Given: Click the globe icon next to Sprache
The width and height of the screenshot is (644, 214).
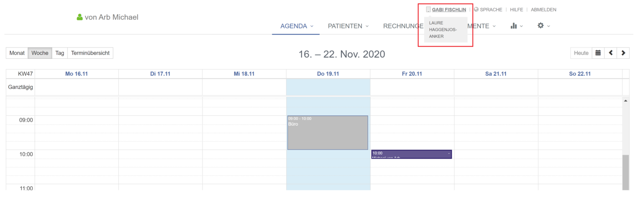Looking at the screenshot, I should 476,9.
